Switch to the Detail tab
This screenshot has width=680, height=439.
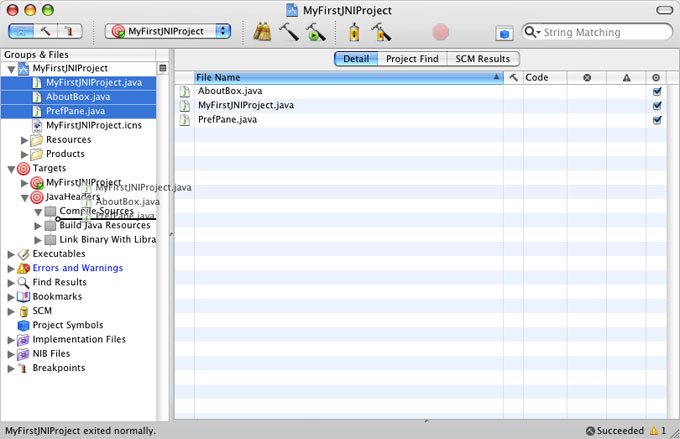(x=356, y=59)
